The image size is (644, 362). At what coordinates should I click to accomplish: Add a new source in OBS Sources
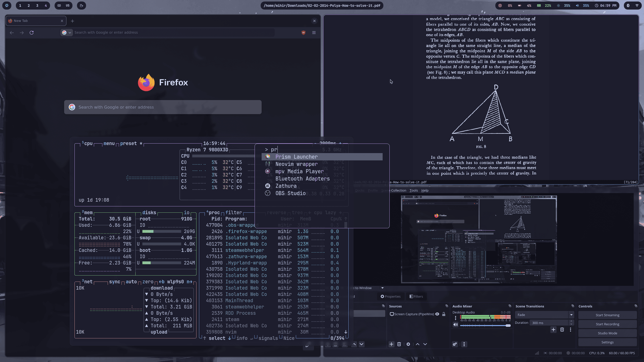[x=391, y=344]
